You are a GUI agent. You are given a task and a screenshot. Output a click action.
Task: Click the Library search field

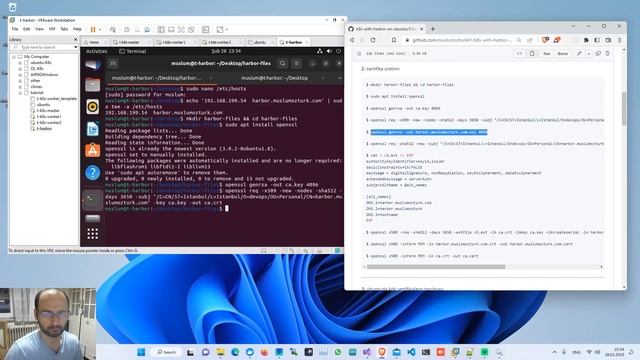pyautogui.click(x=43, y=47)
